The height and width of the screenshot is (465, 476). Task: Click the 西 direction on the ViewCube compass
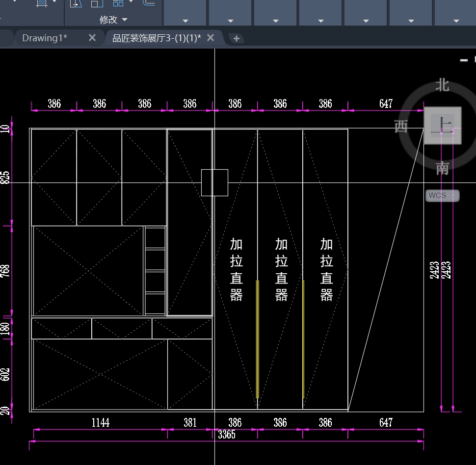point(401,127)
